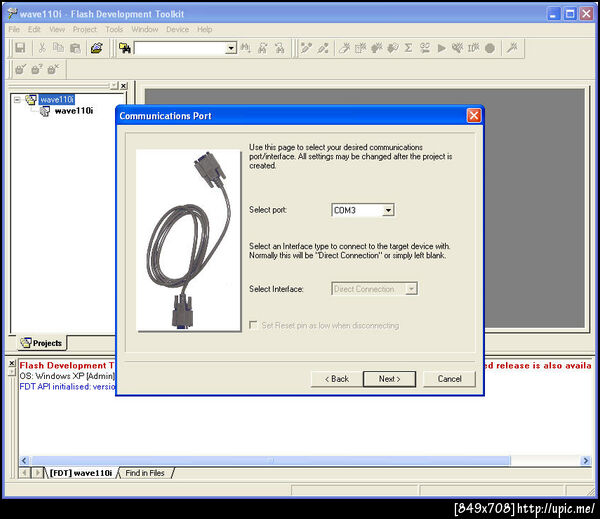Click the Paste clipboard icon
The height and width of the screenshot is (519, 600).
[75, 48]
